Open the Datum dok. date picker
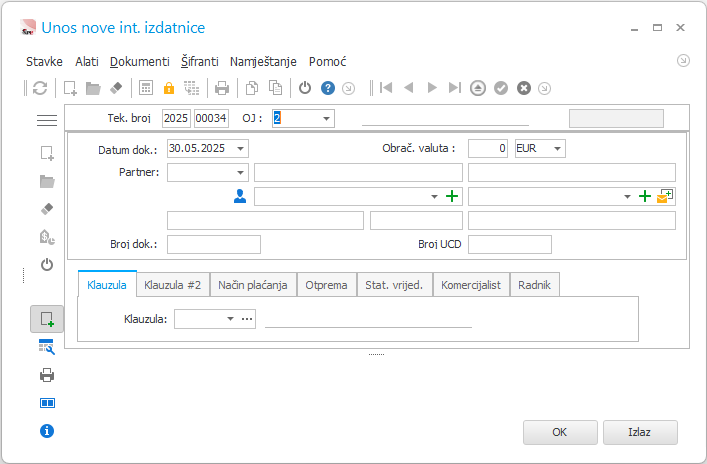This screenshot has height=464, width=707. point(240,148)
